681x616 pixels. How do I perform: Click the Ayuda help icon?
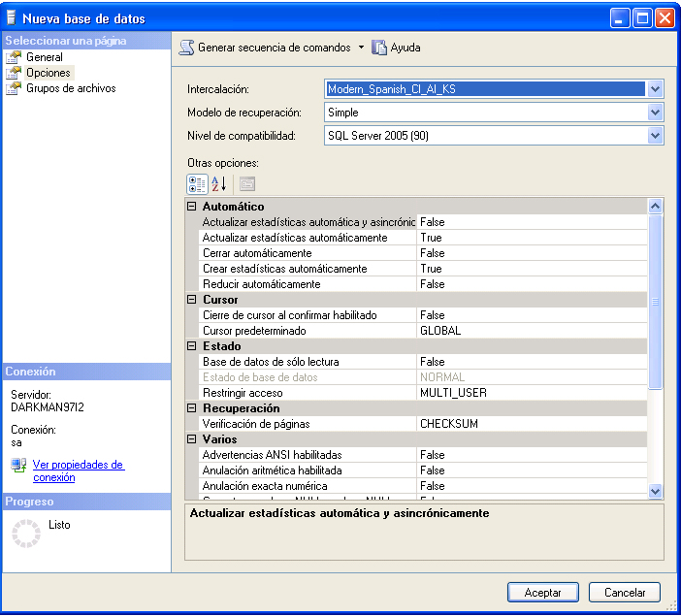[x=380, y=47]
